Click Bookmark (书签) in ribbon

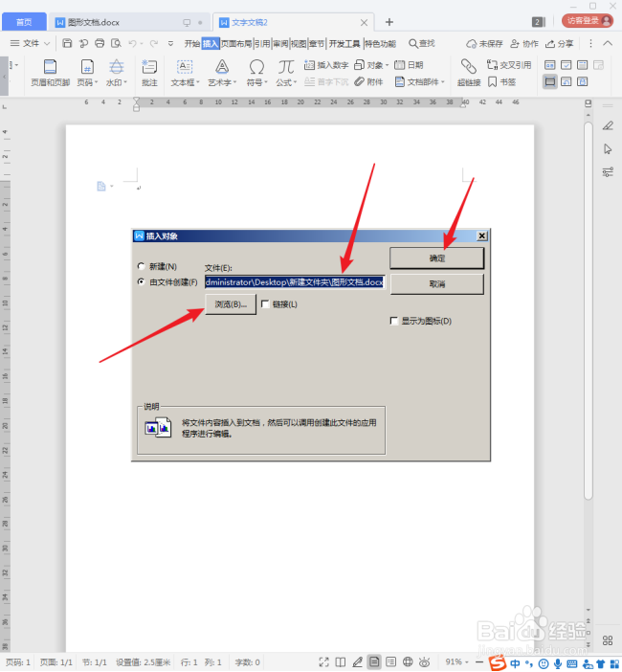point(501,82)
